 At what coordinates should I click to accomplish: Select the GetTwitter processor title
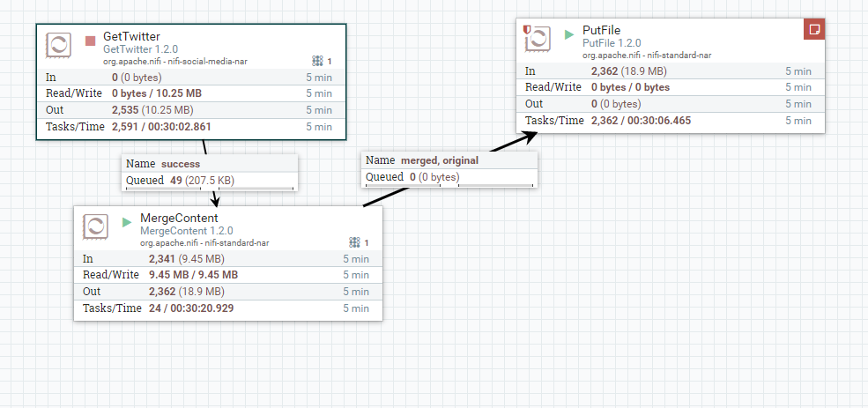(x=132, y=37)
